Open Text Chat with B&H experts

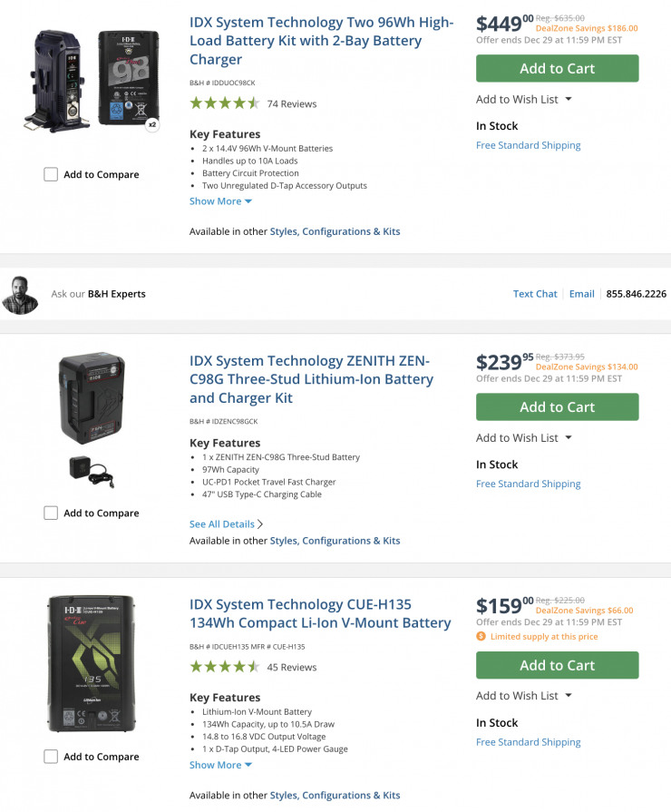(x=535, y=294)
